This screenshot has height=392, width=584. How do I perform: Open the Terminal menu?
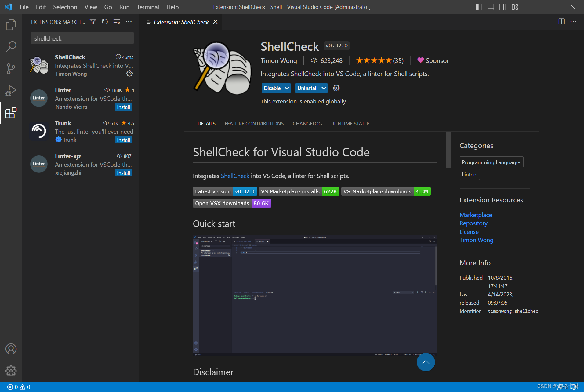point(148,7)
